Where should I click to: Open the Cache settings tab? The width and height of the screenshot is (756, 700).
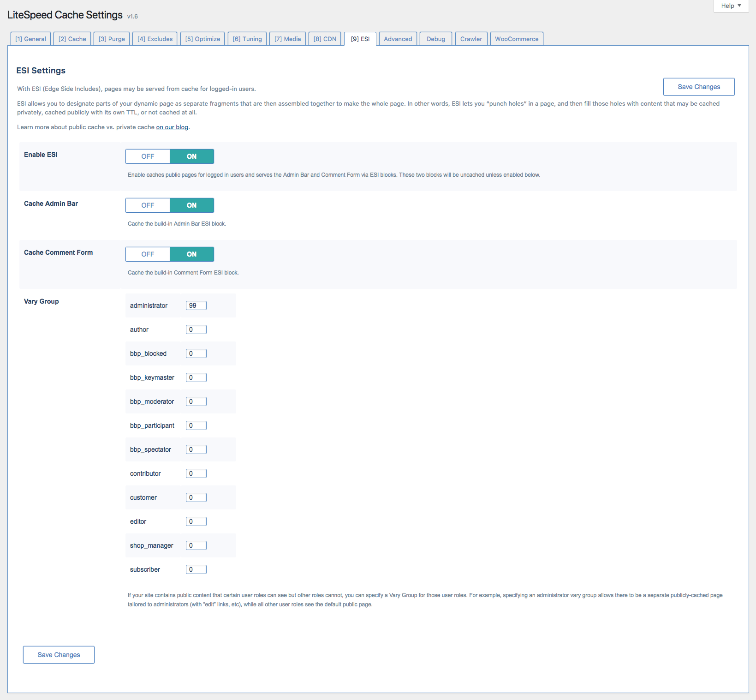coord(72,39)
